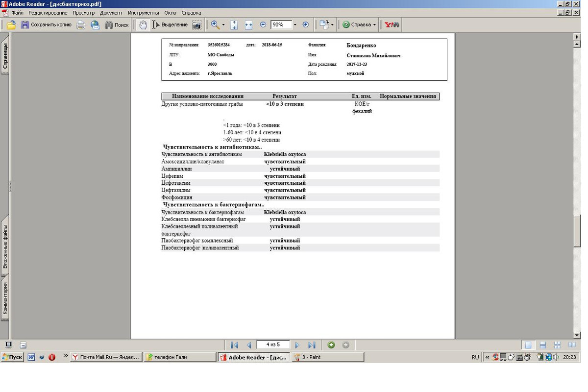Screen dimensions: 588x392
Task: Click the Амоксициллин/клавуланат row label
Action: coord(193,161)
